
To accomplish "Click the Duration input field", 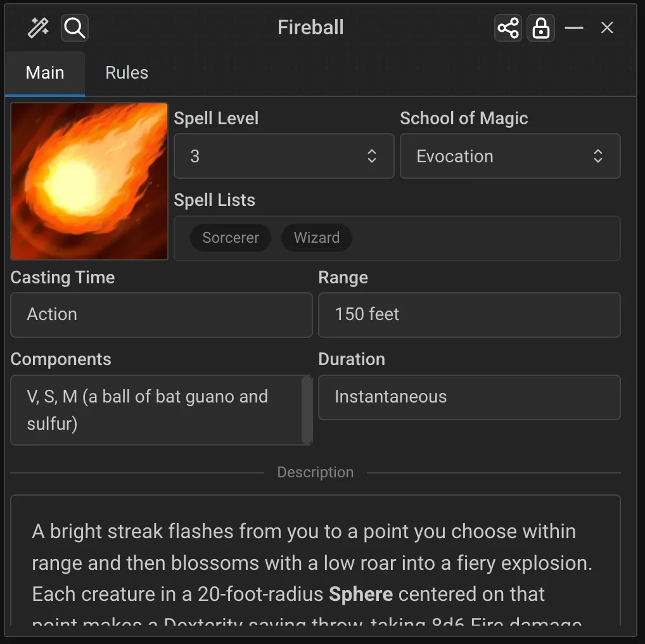I will tap(469, 397).
